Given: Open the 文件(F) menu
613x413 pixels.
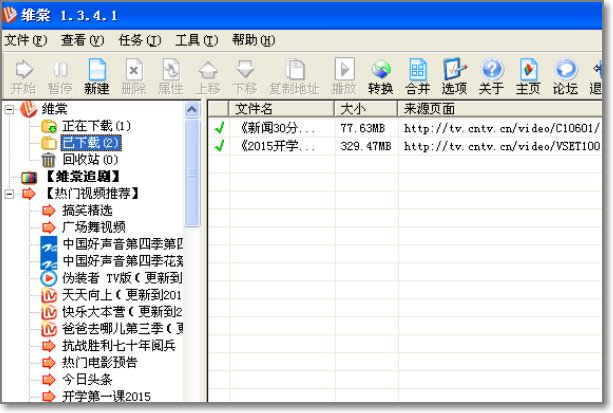Looking at the screenshot, I should (26, 40).
